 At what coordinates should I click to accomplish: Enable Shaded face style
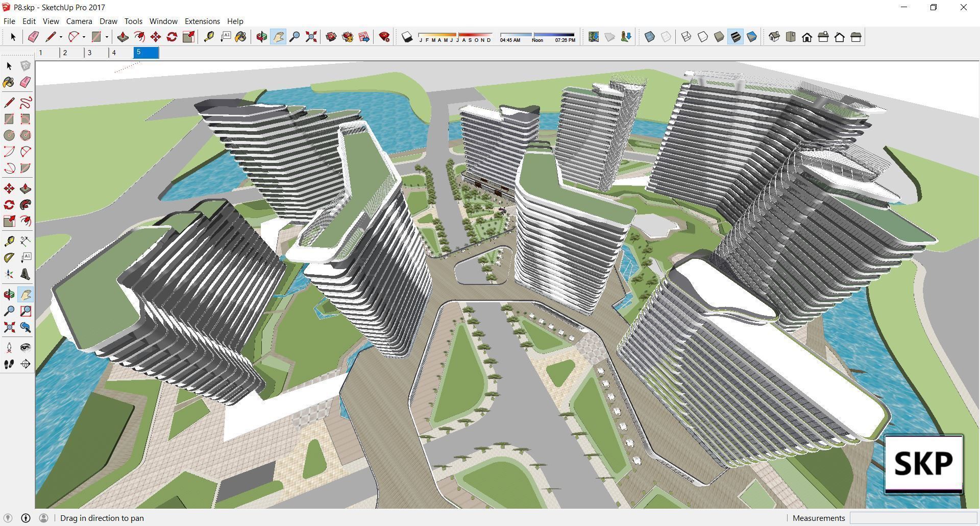tap(719, 37)
